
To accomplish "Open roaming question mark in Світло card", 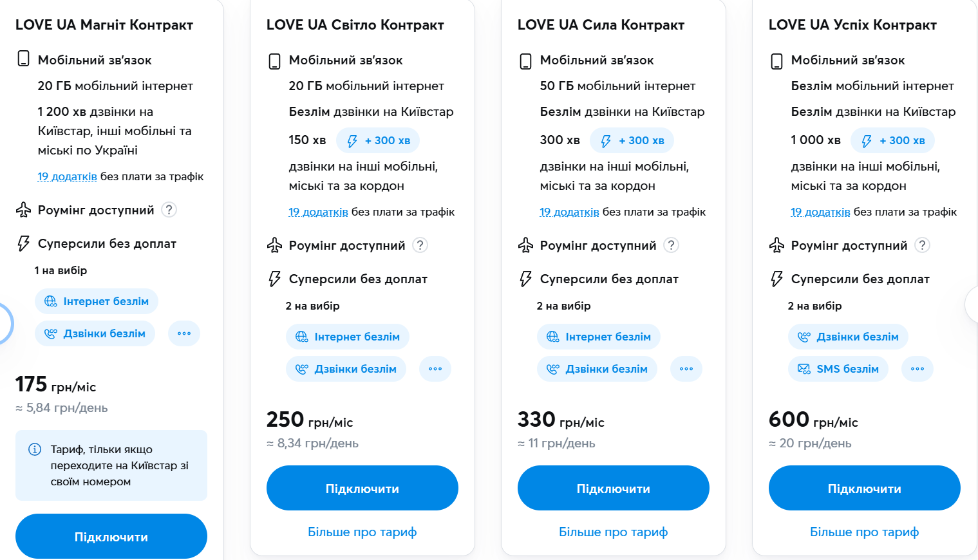I will tap(420, 245).
